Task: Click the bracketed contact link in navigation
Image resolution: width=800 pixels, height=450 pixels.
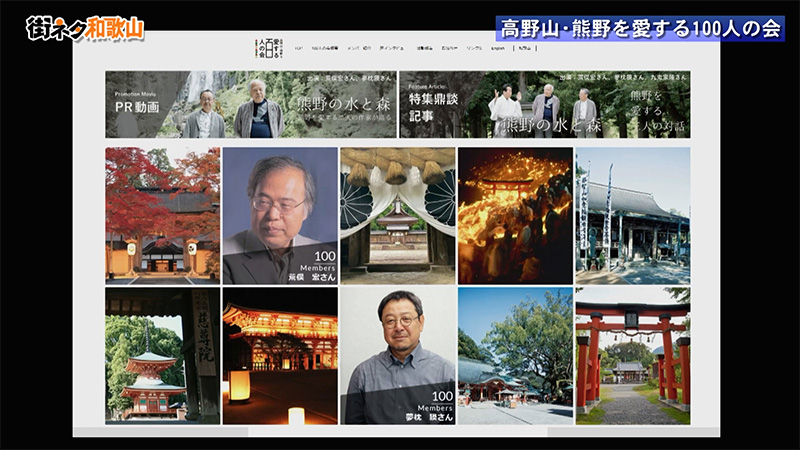Action: [x=524, y=47]
